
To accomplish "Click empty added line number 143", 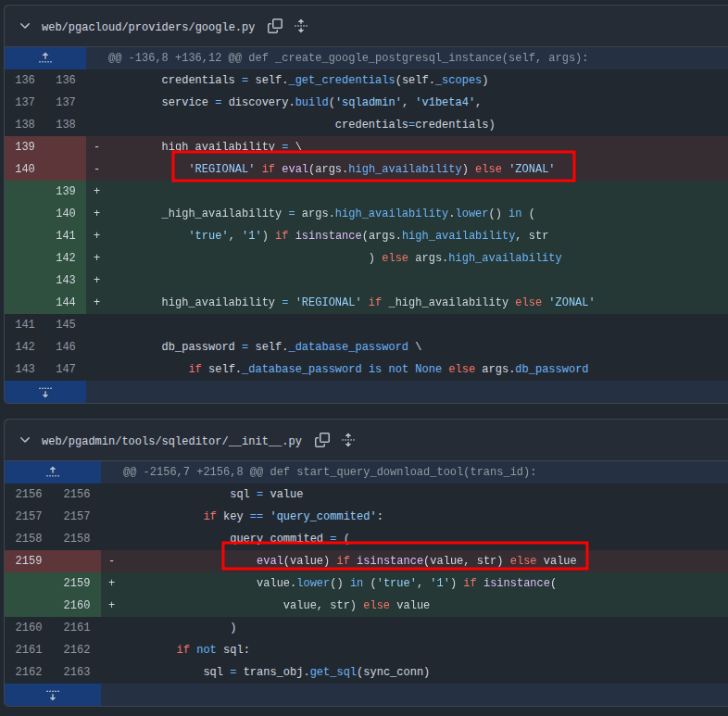I will click(x=66, y=280).
